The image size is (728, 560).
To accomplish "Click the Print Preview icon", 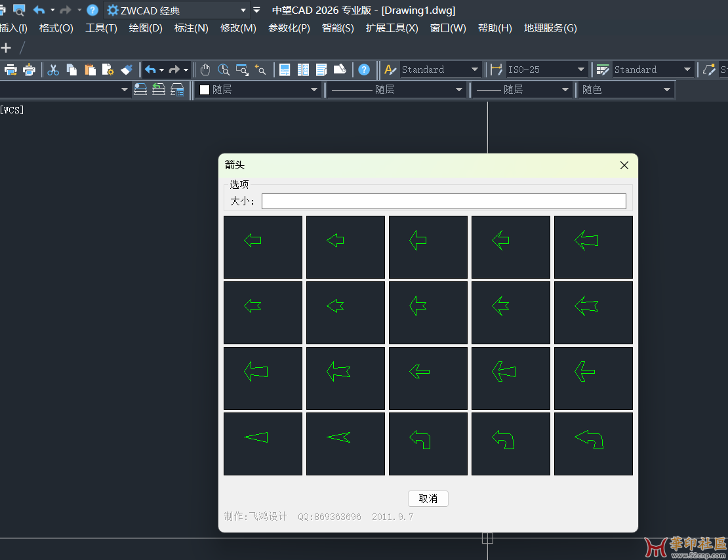I will [x=29, y=70].
